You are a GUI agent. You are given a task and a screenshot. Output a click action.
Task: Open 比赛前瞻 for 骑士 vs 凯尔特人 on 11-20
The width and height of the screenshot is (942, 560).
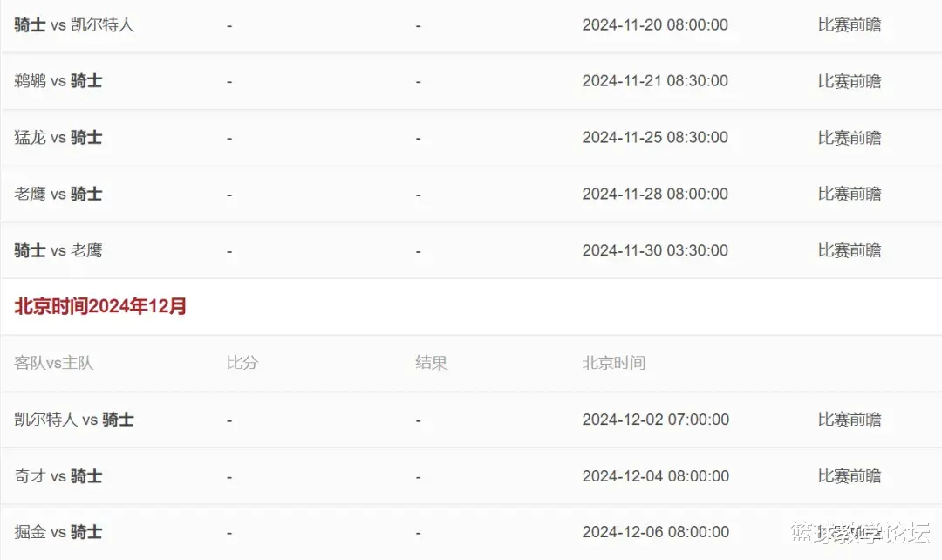pyautogui.click(x=850, y=24)
